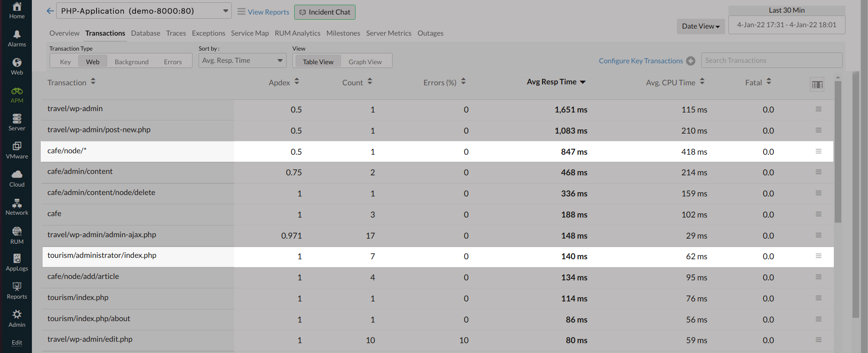Open the Admin gear icon in sidebar
Screen dimensions: 868x353
point(17,315)
